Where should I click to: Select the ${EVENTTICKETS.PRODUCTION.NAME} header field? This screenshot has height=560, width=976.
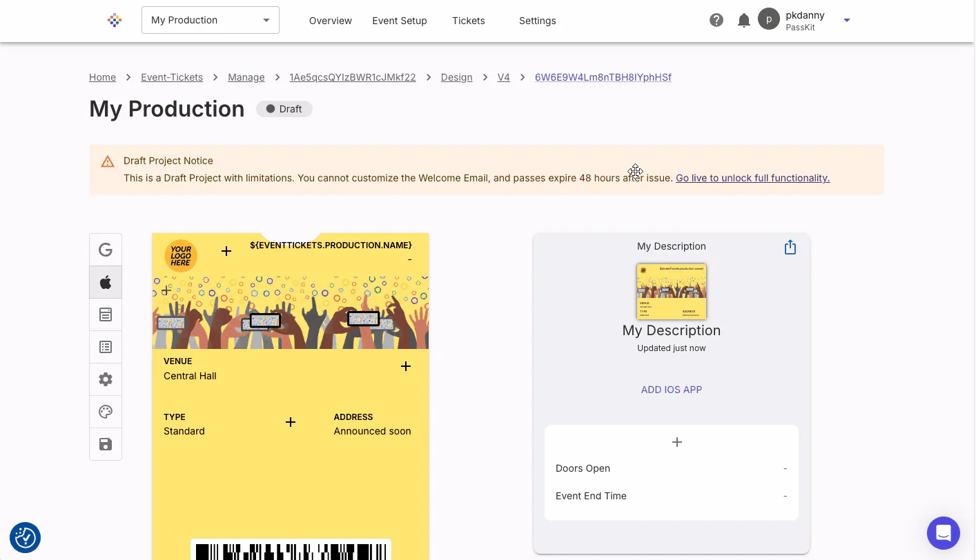331,246
